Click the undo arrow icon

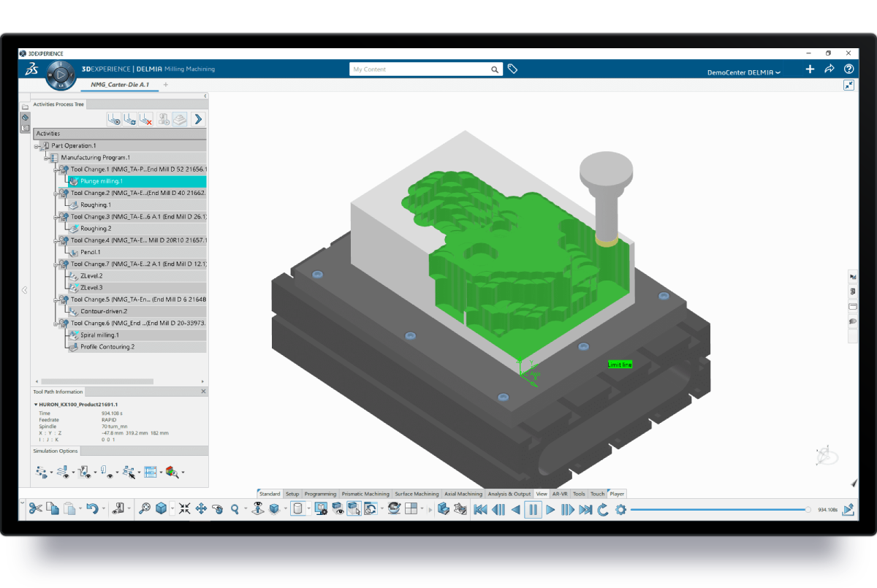(92, 509)
